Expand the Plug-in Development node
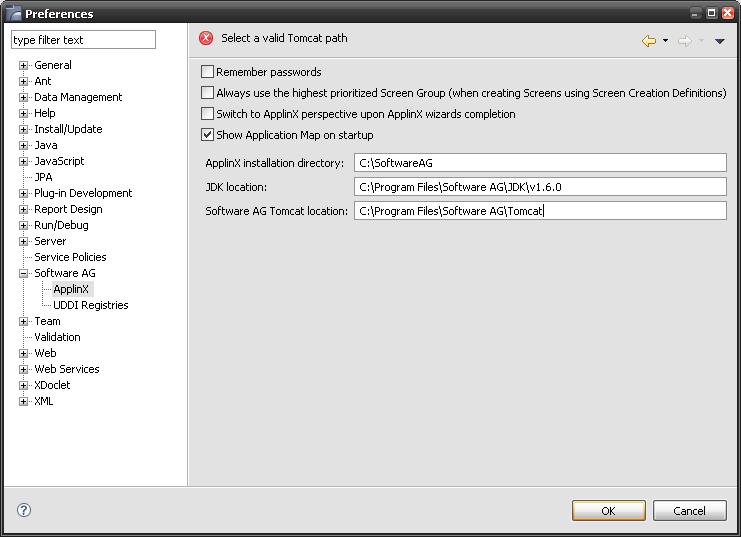The image size is (741, 537). pos(23,193)
